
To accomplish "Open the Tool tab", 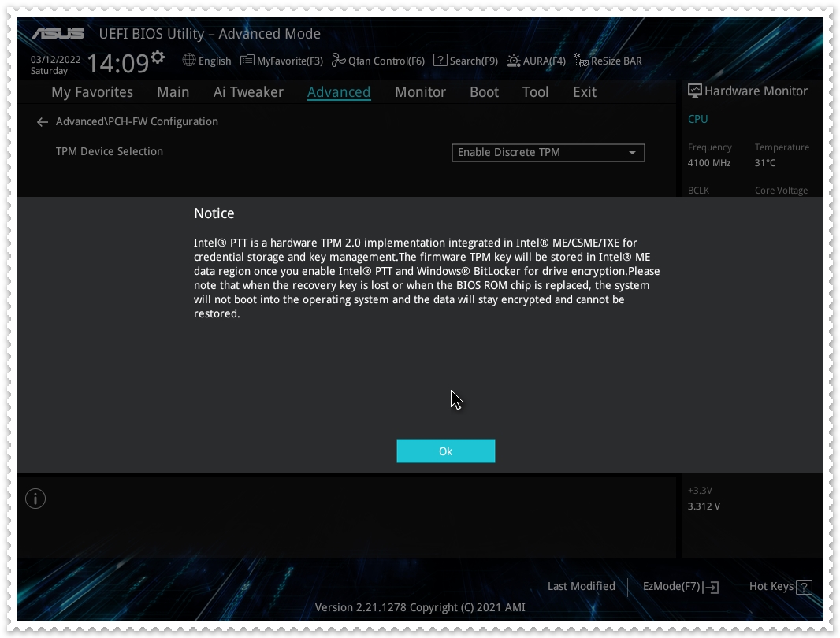I will pos(536,92).
